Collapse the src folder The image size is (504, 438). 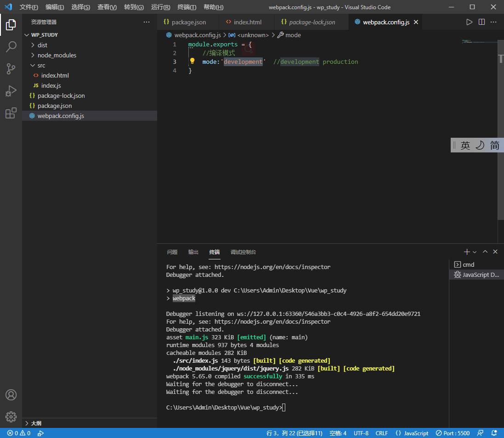point(41,65)
